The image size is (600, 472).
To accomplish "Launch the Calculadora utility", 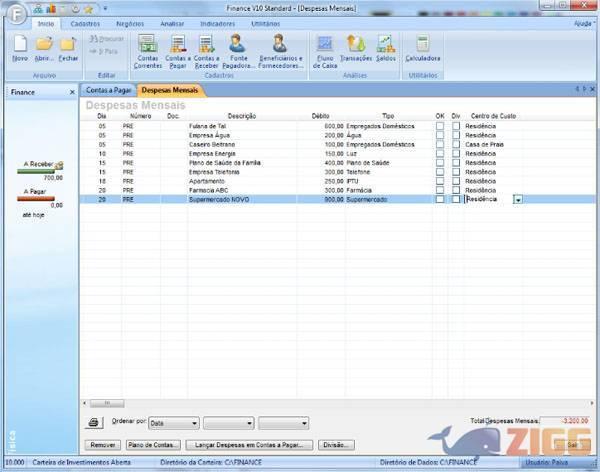I will coord(423,48).
